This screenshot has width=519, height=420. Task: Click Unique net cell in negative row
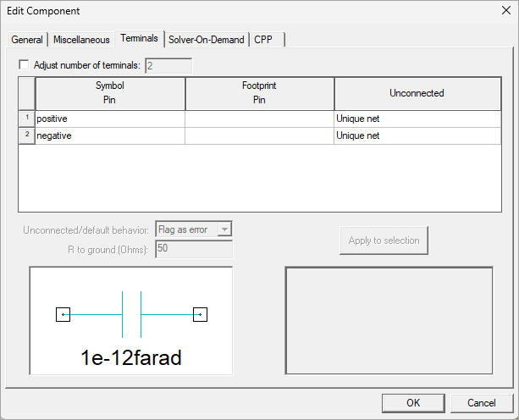[x=417, y=135]
